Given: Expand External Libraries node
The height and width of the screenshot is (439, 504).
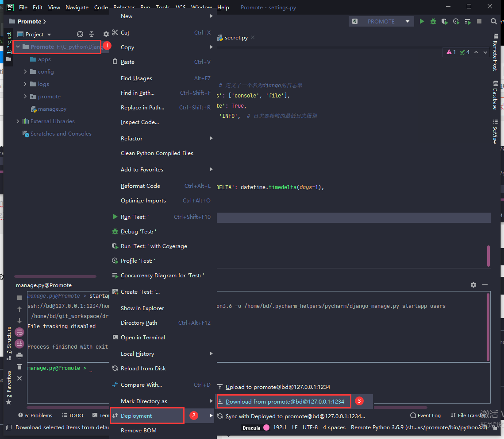Looking at the screenshot, I should click(18, 121).
